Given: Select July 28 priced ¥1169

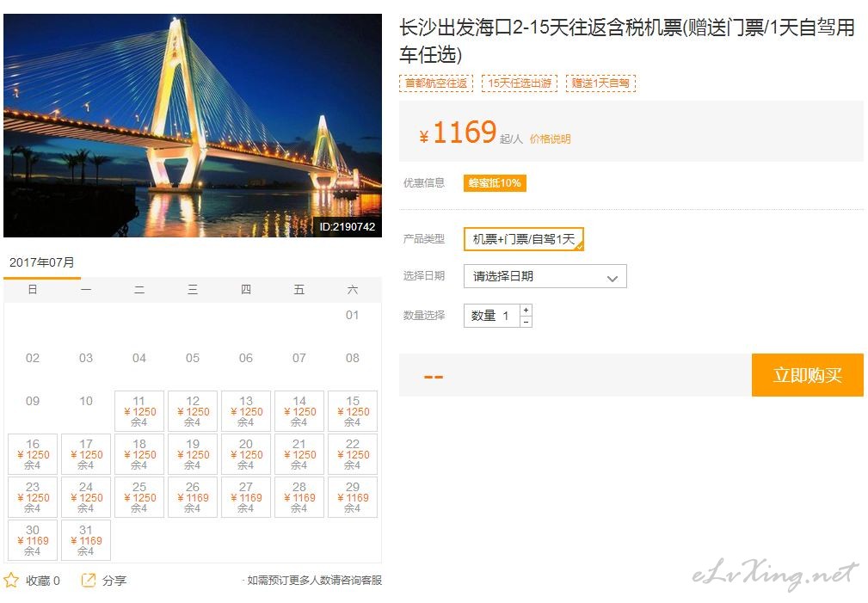Looking at the screenshot, I should click(x=299, y=497).
